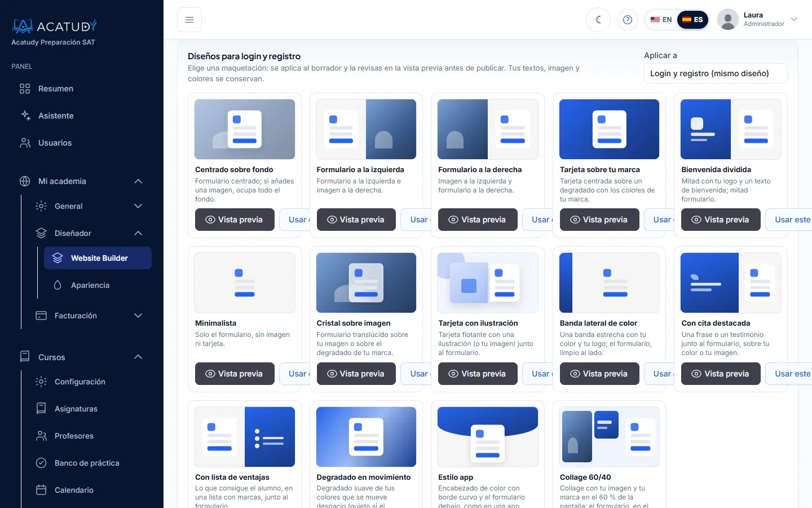The height and width of the screenshot is (508, 812).
Task: Switch language to EN
Action: point(661,20)
